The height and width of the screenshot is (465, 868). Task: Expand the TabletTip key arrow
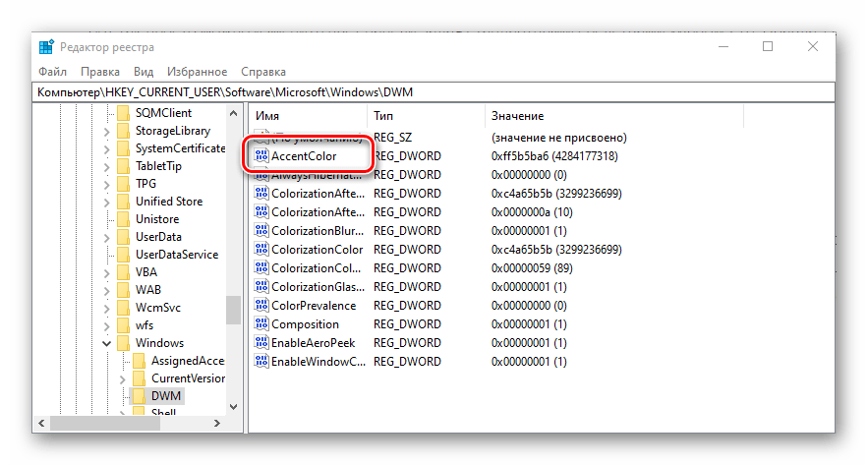[x=107, y=166]
